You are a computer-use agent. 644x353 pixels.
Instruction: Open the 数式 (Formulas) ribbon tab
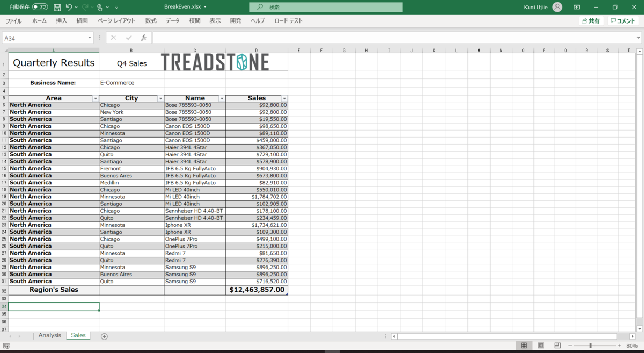151,21
